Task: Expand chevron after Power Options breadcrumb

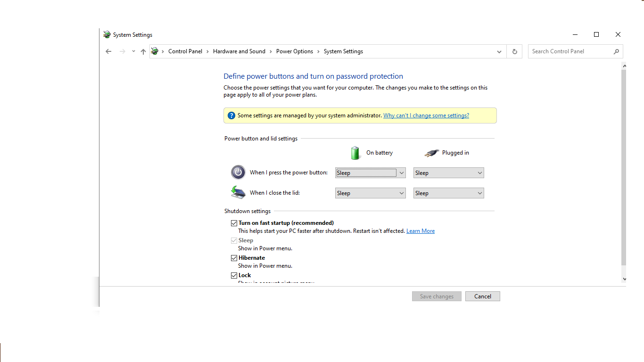Action: [x=318, y=51]
